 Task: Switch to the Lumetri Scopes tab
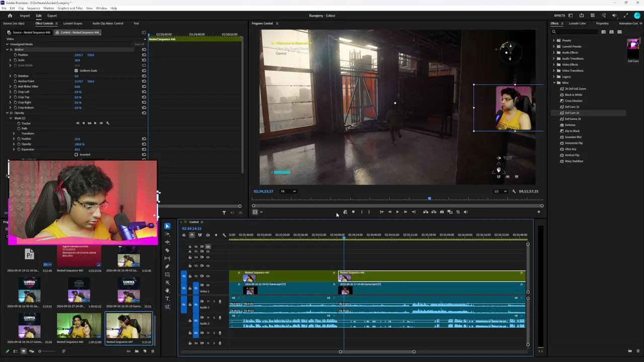(72, 23)
